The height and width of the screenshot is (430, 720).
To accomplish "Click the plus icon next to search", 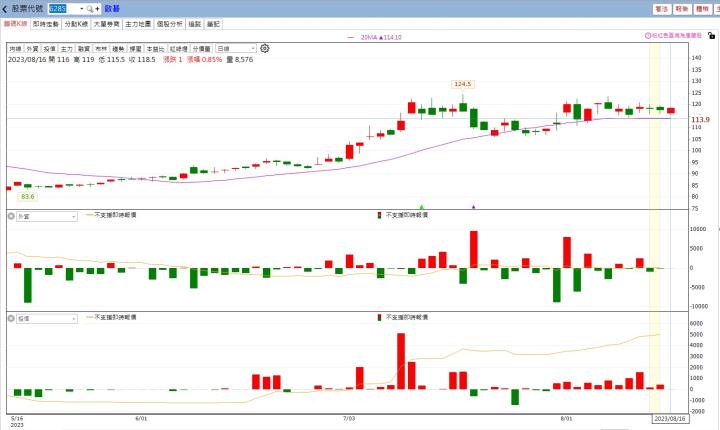I will pos(97,9).
